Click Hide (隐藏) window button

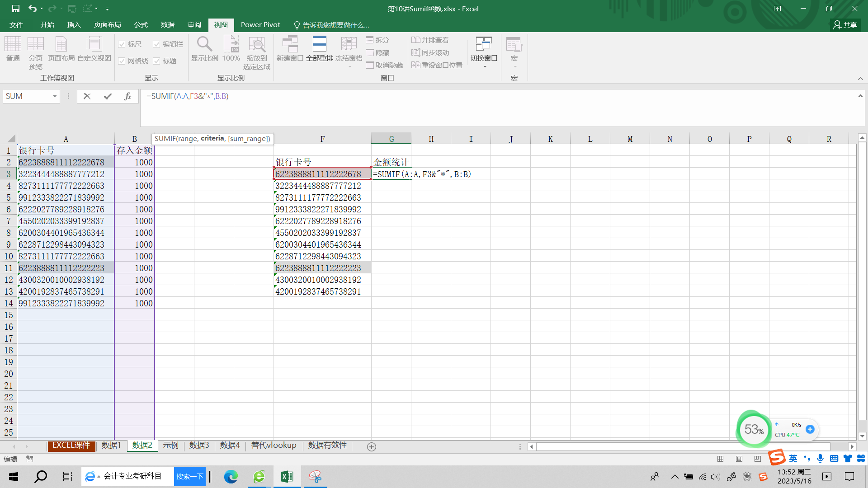click(x=377, y=52)
